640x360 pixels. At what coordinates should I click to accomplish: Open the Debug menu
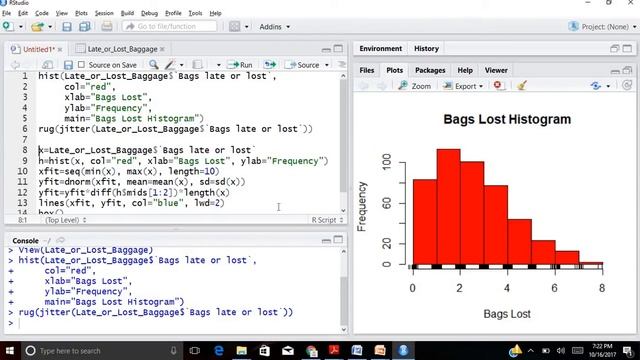149,13
